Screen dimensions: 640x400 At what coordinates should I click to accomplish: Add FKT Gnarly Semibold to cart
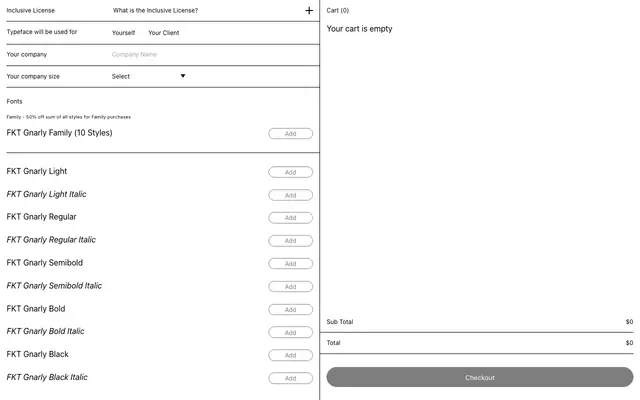click(291, 264)
